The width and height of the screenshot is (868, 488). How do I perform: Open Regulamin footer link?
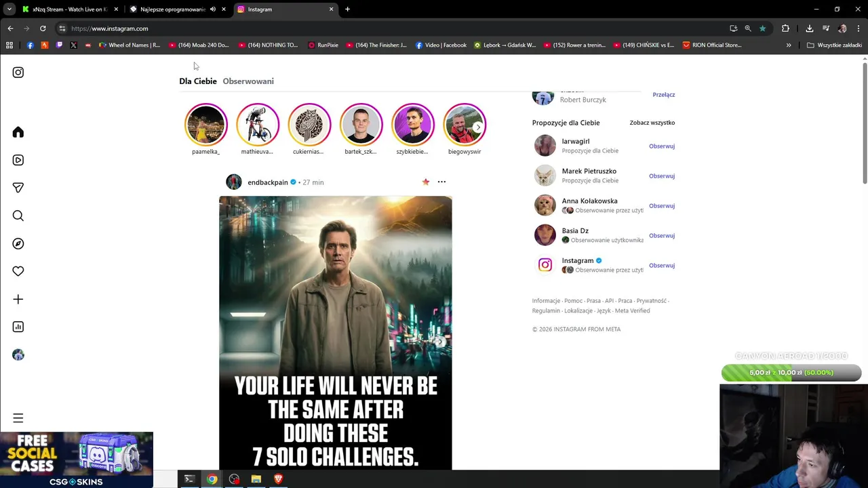[x=546, y=311]
